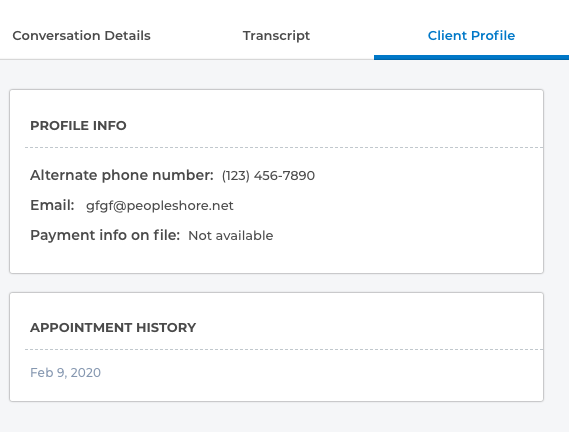The width and height of the screenshot is (569, 432).
Task: Click the gray background below Appointment History
Action: [276, 417]
